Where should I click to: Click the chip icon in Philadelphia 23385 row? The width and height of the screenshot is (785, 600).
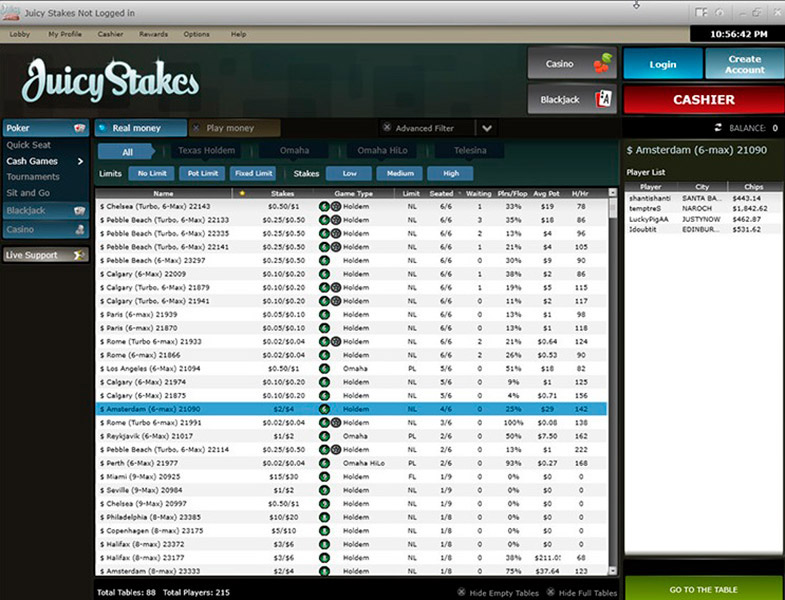[324, 517]
